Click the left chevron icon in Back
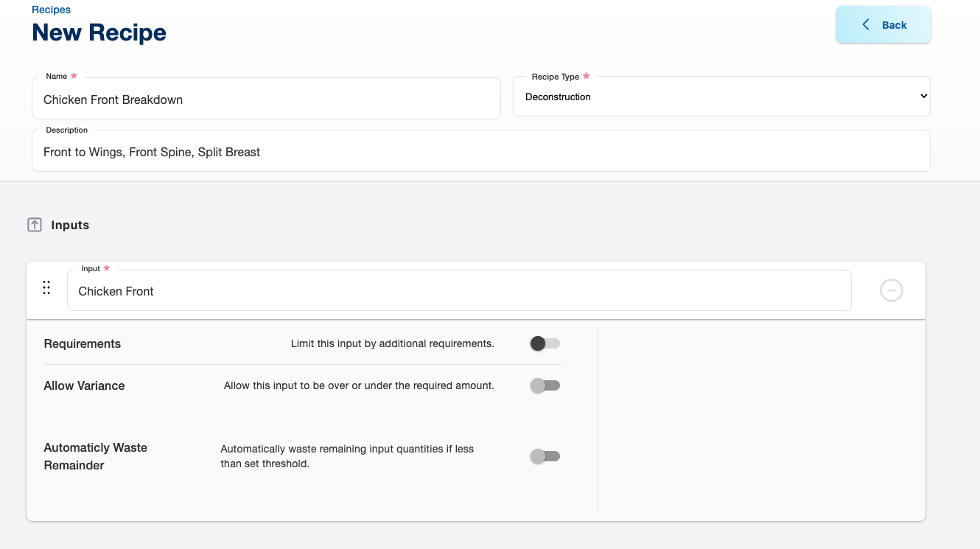Screen dimensions: 980x549 pyautogui.click(x=866, y=25)
